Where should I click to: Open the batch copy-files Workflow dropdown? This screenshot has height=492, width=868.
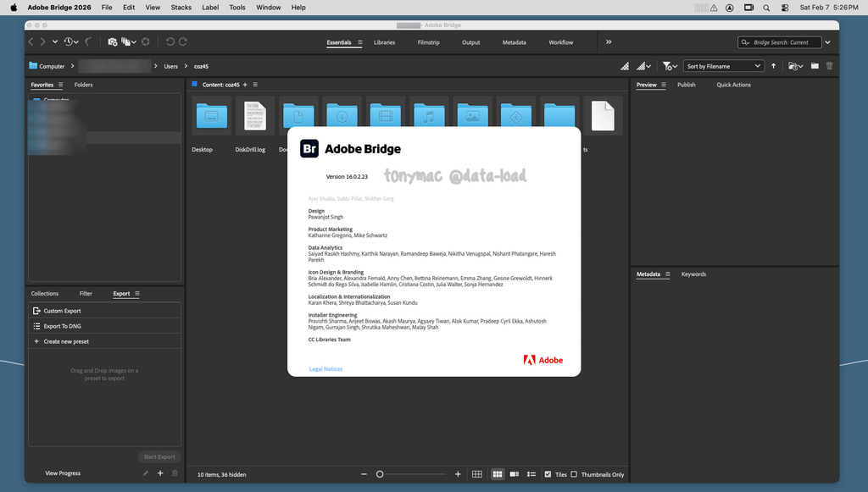tap(129, 42)
